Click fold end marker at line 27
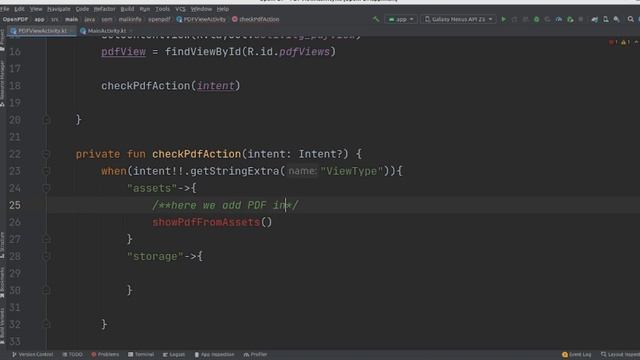640x360 pixels. 46,239
